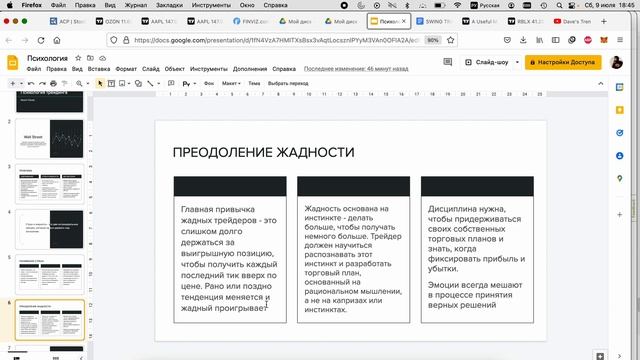Open the Инструменты menu in Slides
Screen dimensions: 640x360
[209, 69]
